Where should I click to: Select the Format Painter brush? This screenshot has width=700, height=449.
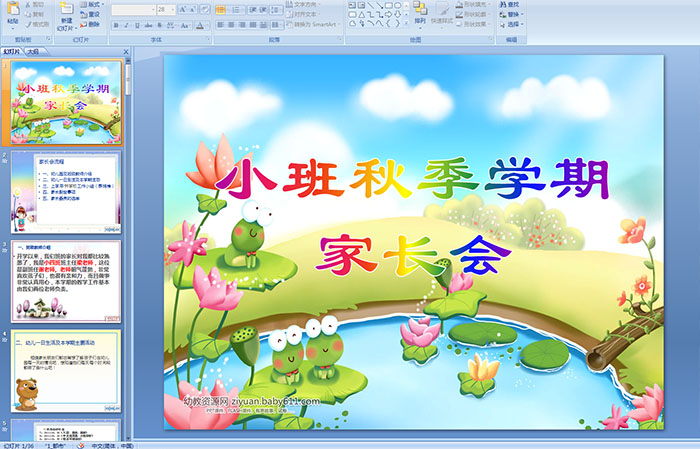(x=28, y=25)
